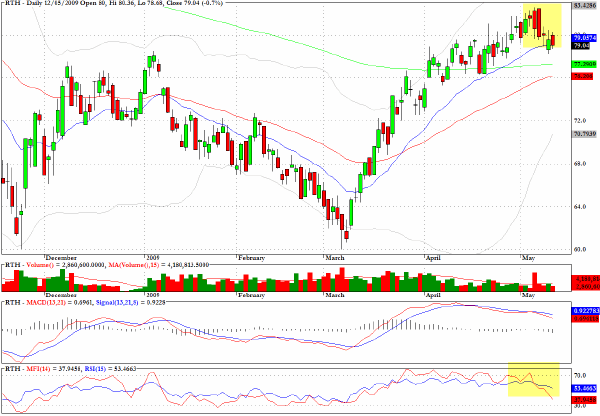
Task: Click the Signal(13,21,5) value text
Action: [129, 302]
